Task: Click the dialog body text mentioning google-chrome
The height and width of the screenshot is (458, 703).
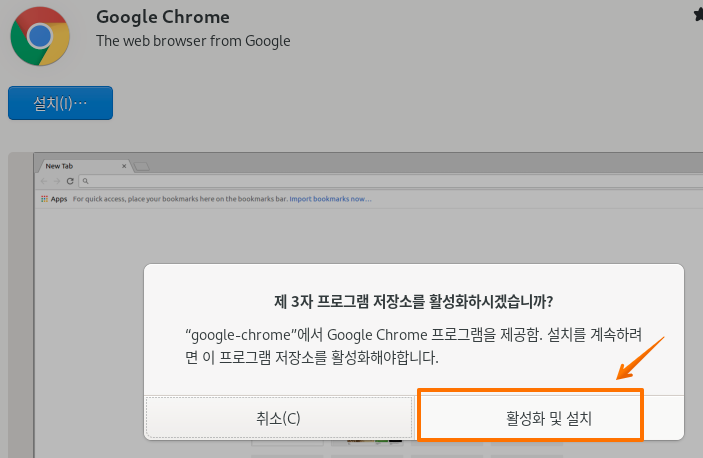Action: 414,346
